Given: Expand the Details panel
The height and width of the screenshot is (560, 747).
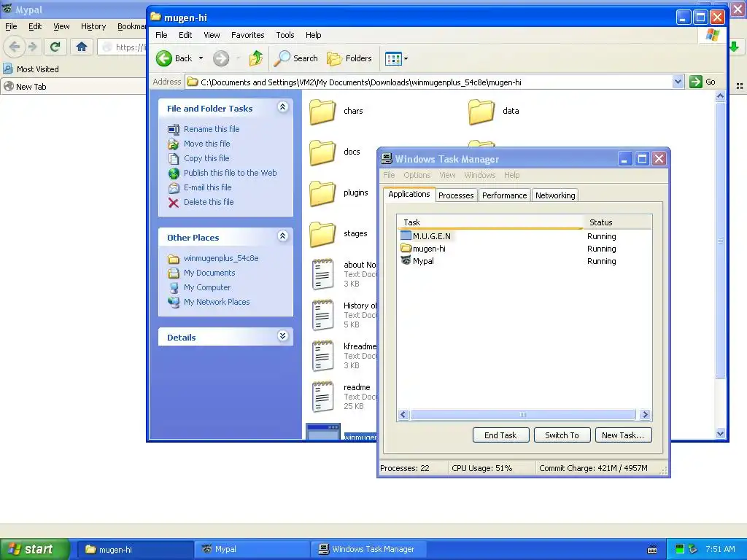Looking at the screenshot, I should tap(282, 335).
